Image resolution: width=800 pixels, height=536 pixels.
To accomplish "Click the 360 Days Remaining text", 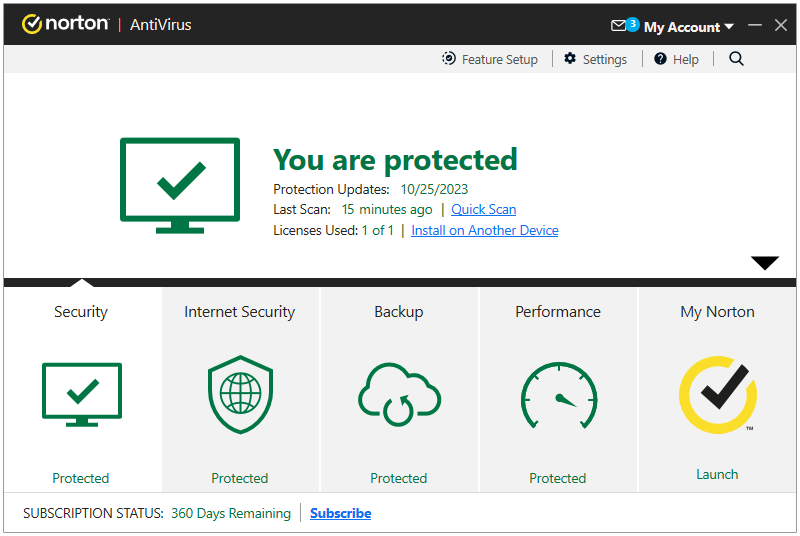I will (x=231, y=513).
